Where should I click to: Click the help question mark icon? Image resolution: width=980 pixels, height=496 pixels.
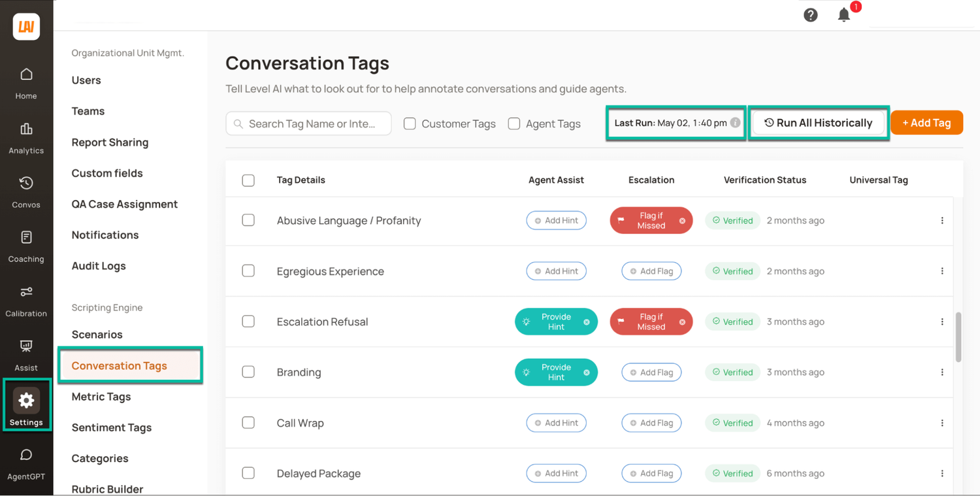[811, 15]
